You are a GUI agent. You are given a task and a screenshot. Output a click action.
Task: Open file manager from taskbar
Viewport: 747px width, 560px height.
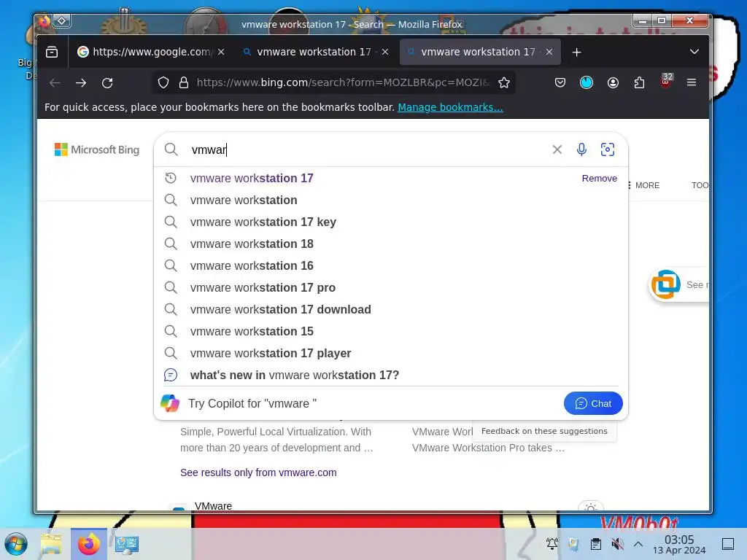tap(52, 544)
